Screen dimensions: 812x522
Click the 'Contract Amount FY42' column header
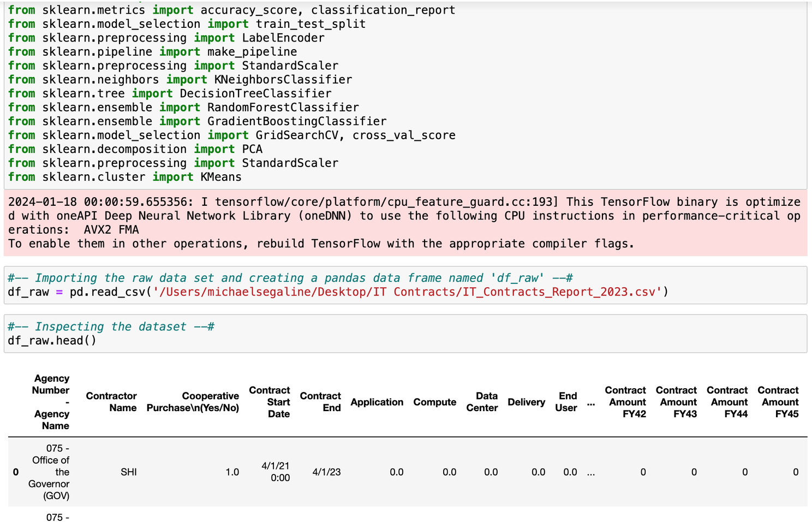626,402
